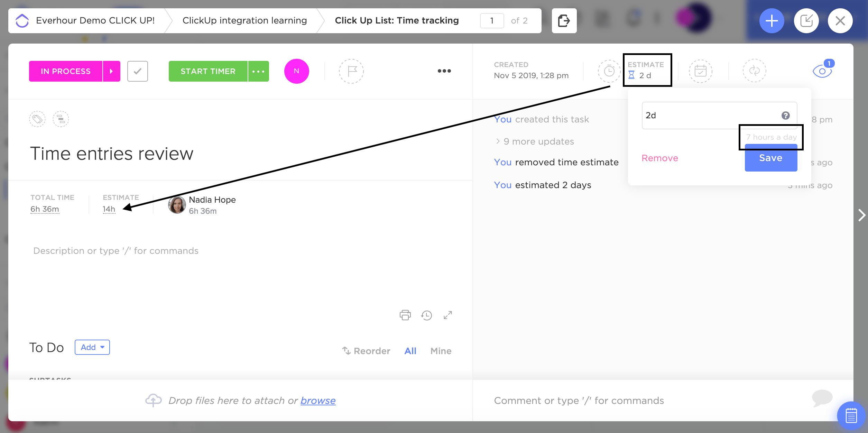This screenshot has height=433, width=868.
Task: Set due date calendar icon
Action: 700,71
